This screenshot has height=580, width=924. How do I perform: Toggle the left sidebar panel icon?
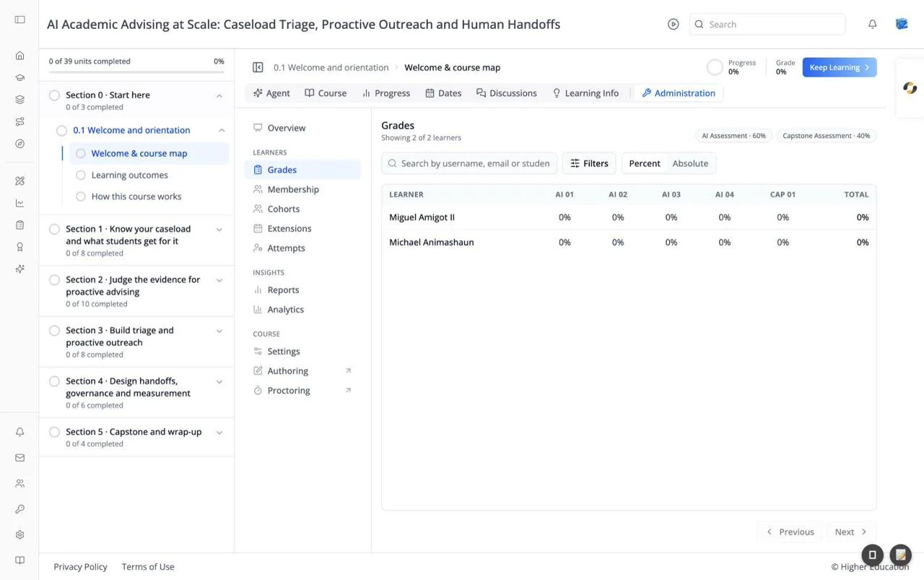(x=19, y=20)
